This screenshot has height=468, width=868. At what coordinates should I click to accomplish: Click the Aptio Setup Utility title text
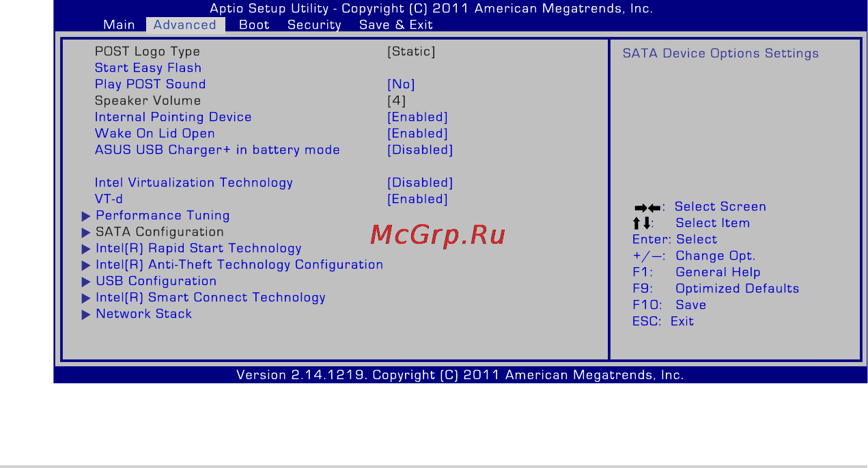432,9
